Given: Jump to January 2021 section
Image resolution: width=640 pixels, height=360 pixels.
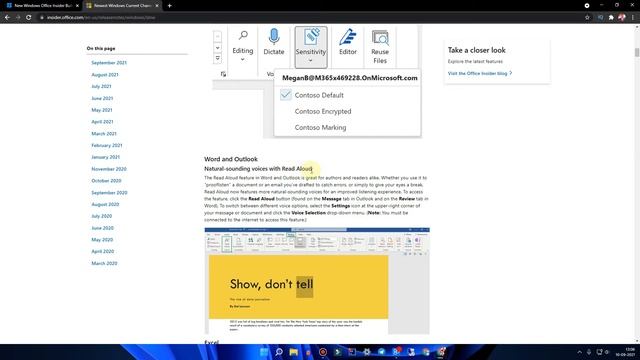Looking at the screenshot, I should [105, 157].
